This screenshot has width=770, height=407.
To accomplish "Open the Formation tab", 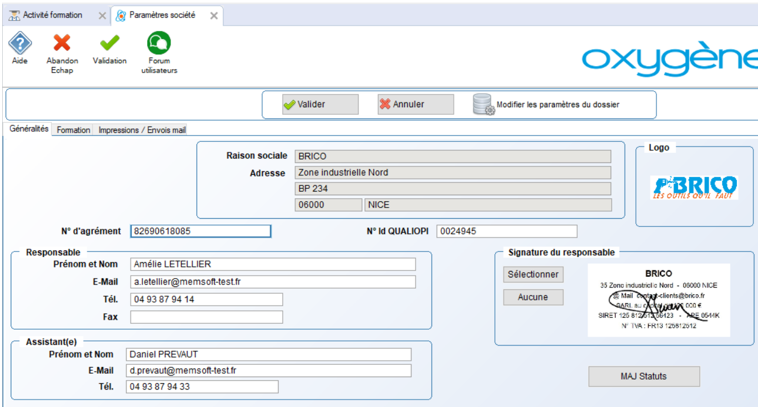I will pos(73,130).
